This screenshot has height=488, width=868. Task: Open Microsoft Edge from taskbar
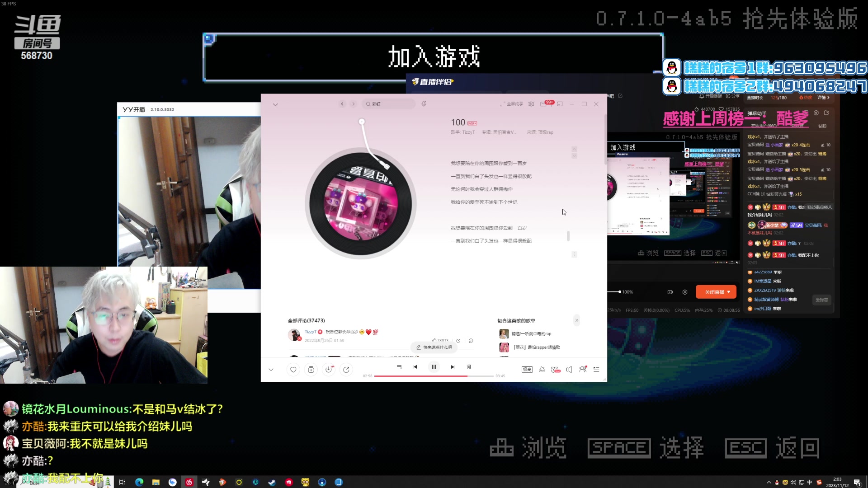[x=139, y=482]
